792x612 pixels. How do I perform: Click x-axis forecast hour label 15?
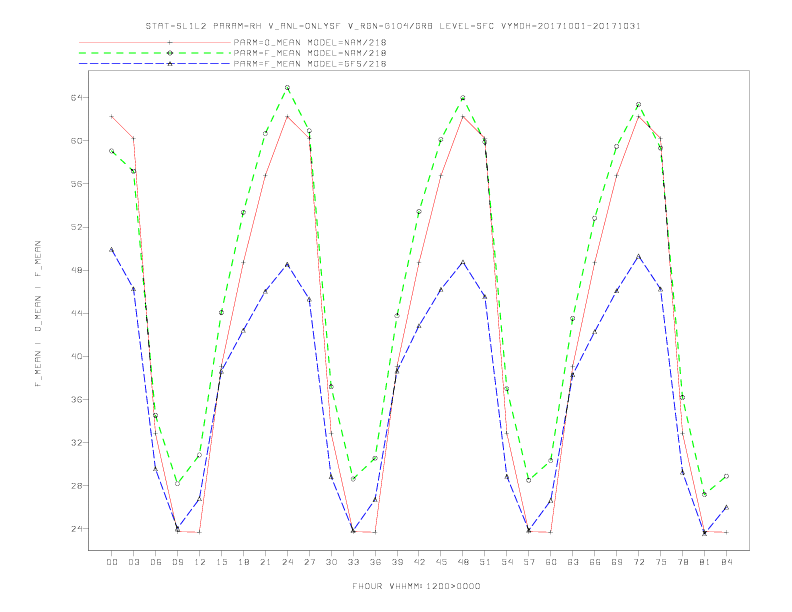click(221, 562)
